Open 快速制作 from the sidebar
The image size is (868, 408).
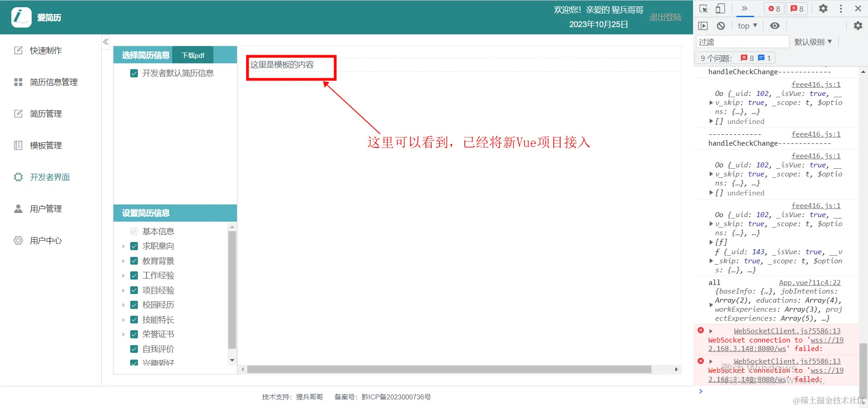coord(45,50)
